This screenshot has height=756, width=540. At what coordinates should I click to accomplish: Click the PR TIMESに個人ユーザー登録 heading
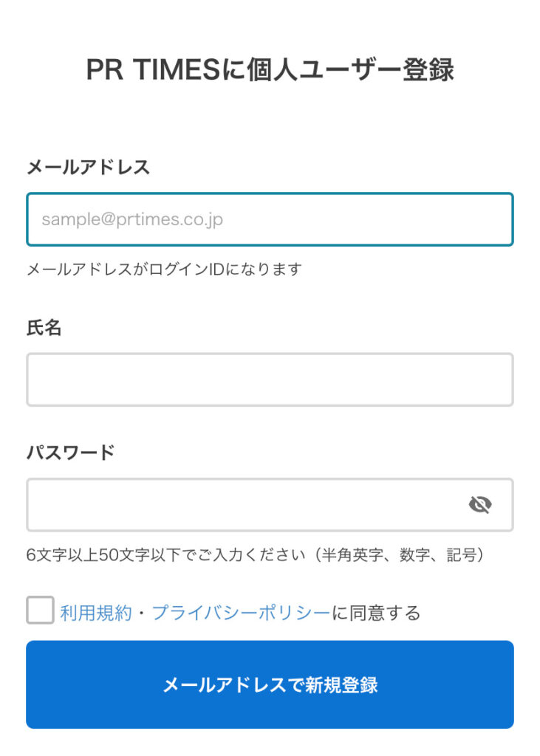click(x=270, y=69)
